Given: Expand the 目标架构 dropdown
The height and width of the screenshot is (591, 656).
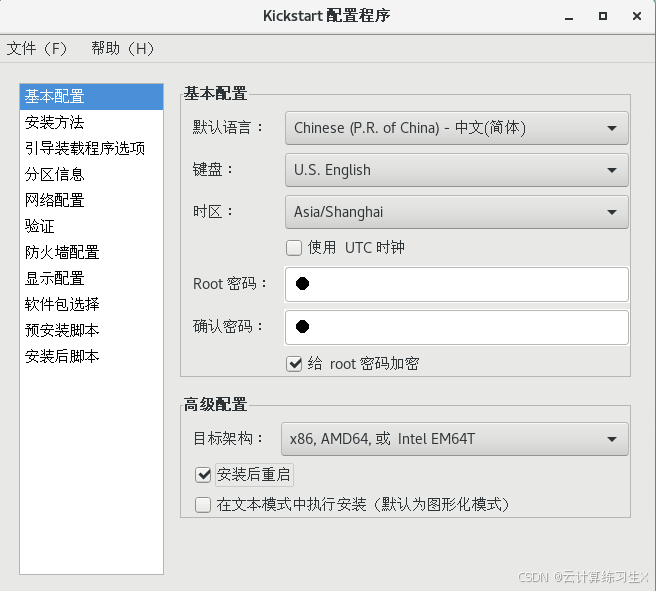Looking at the screenshot, I should (x=454, y=439).
